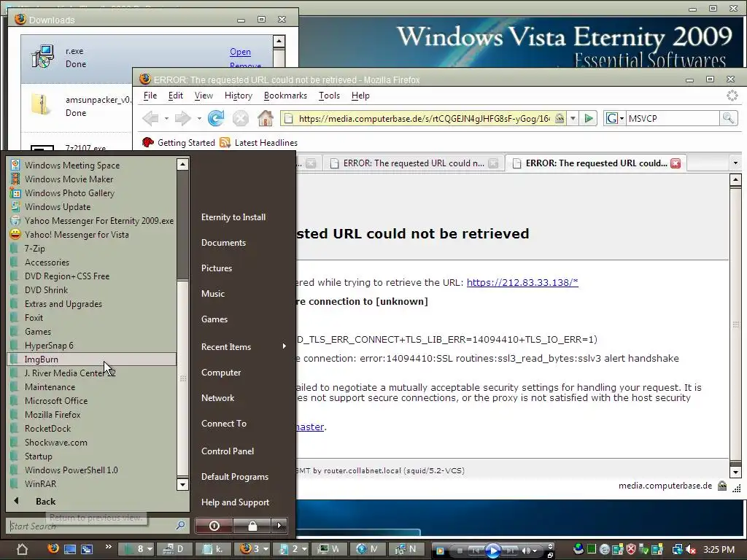The height and width of the screenshot is (560, 747).
Task: Open the shutdown options arrow in the Start menu
Action: (x=279, y=526)
